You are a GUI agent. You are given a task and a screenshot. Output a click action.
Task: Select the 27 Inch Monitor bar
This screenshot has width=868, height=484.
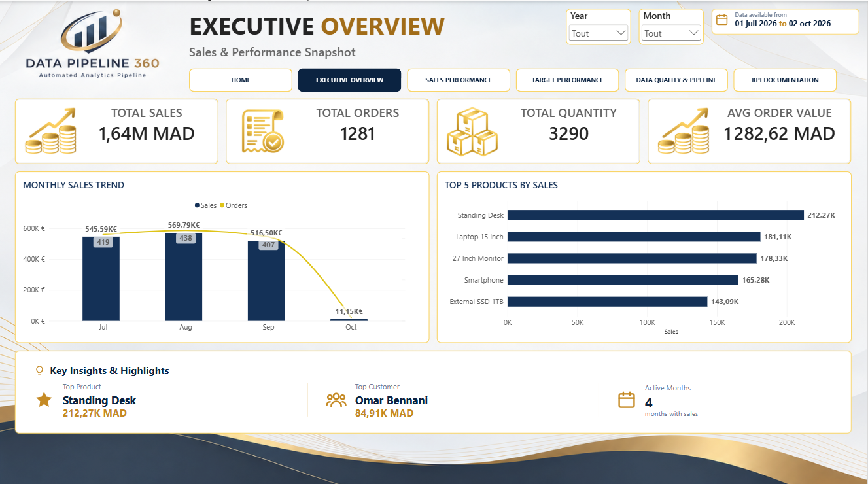pyautogui.click(x=632, y=258)
